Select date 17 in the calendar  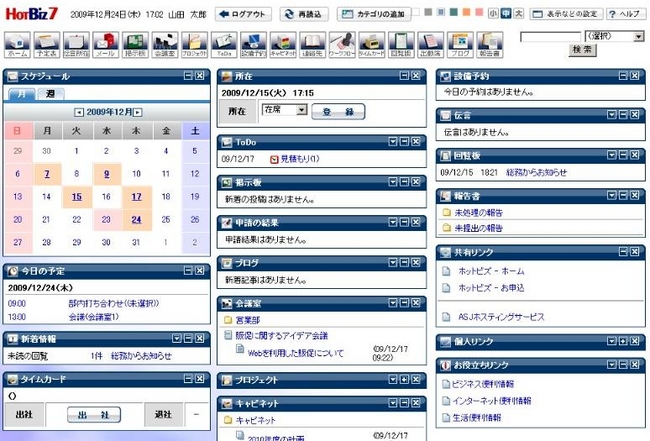[x=136, y=197]
